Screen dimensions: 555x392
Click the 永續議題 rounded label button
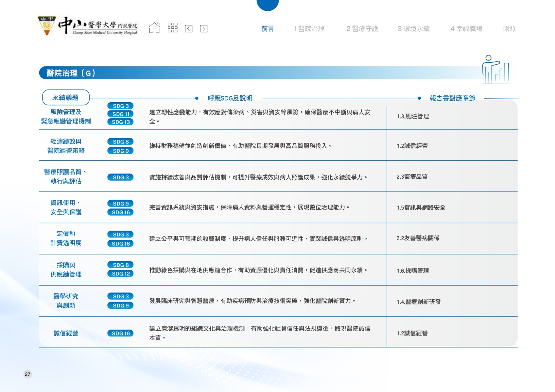point(66,97)
